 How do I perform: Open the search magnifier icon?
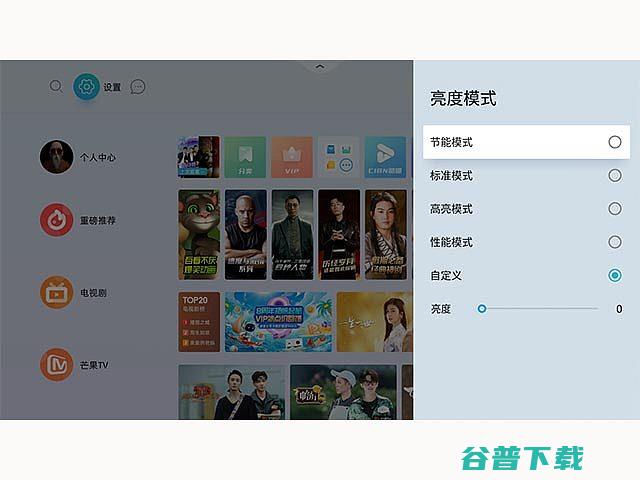56,87
